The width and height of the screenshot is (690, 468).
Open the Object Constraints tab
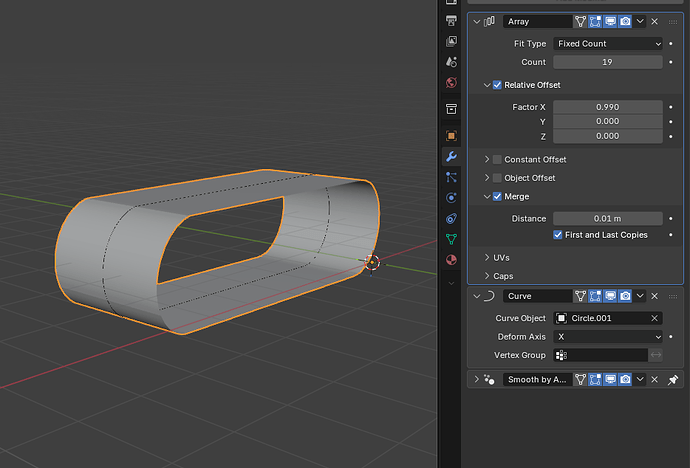[x=451, y=218]
